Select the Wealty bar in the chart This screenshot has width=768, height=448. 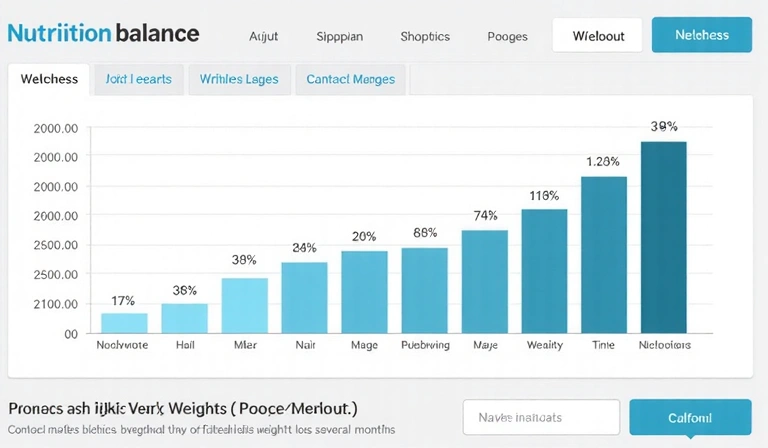[x=544, y=270]
